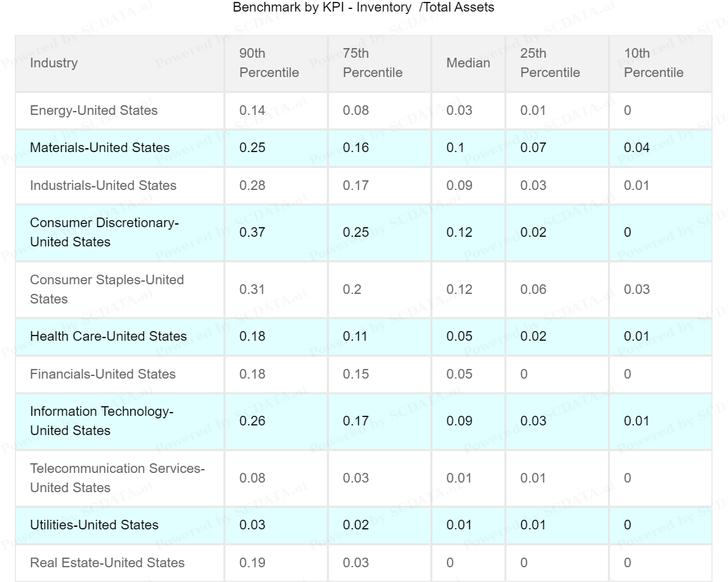Select the Utilities-United States row label

[x=94, y=525]
